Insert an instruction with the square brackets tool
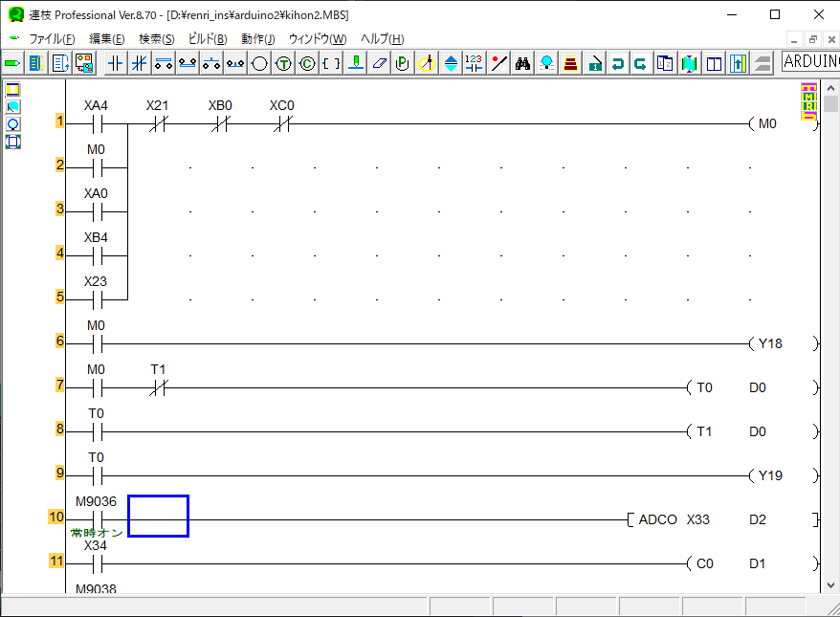This screenshot has height=617, width=840. pyautogui.click(x=331, y=63)
